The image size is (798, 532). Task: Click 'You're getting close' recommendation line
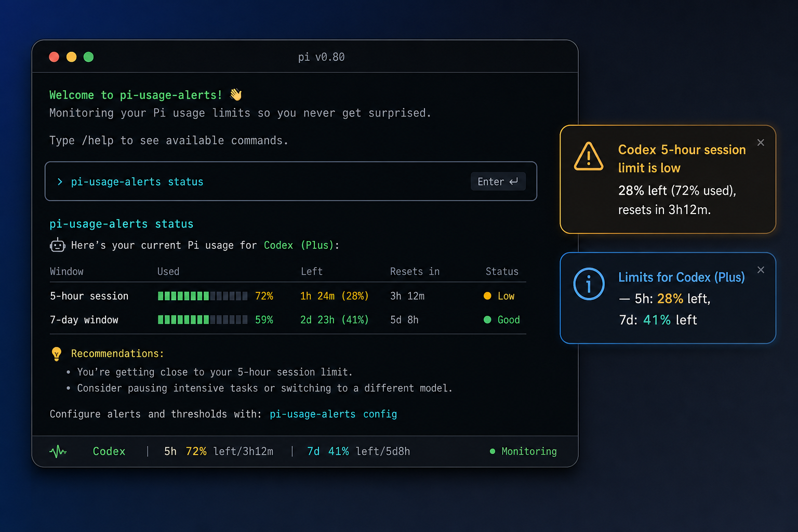point(215,372)
